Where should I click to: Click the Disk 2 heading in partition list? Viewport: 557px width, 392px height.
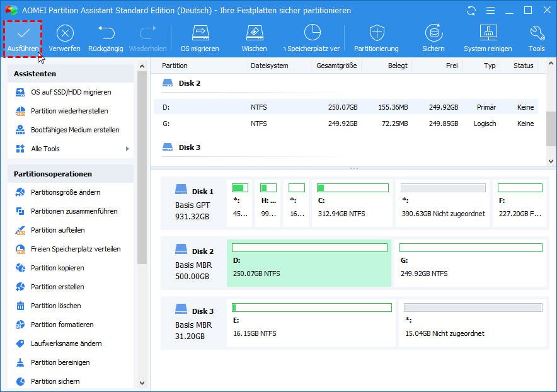click(x=189, y=83)
